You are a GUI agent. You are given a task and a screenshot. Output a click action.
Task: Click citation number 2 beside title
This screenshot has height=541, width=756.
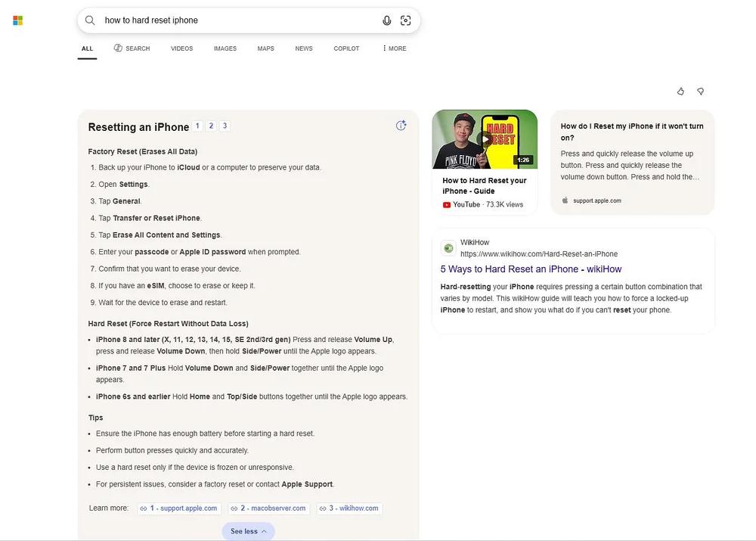(211, 126)
